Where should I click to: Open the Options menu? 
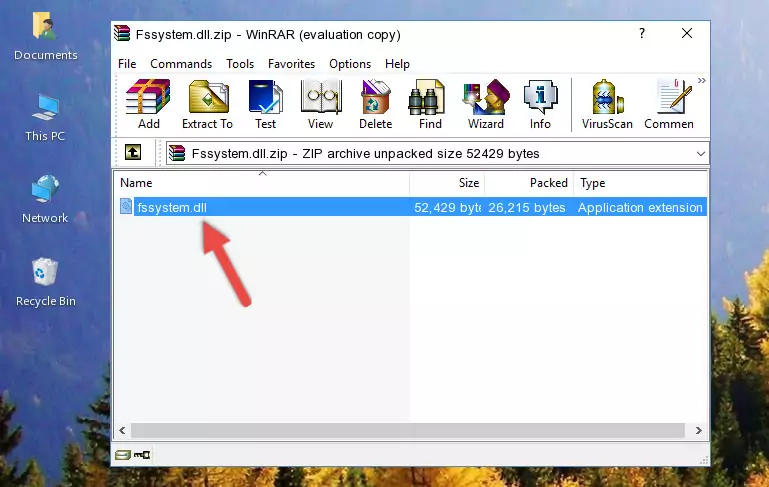(x=350, y=64)
